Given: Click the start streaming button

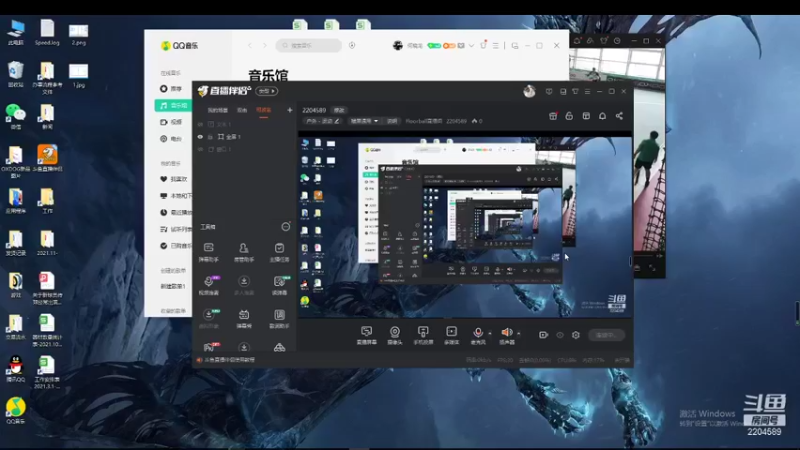Looking at the screenshot, I should pos(606,335).
